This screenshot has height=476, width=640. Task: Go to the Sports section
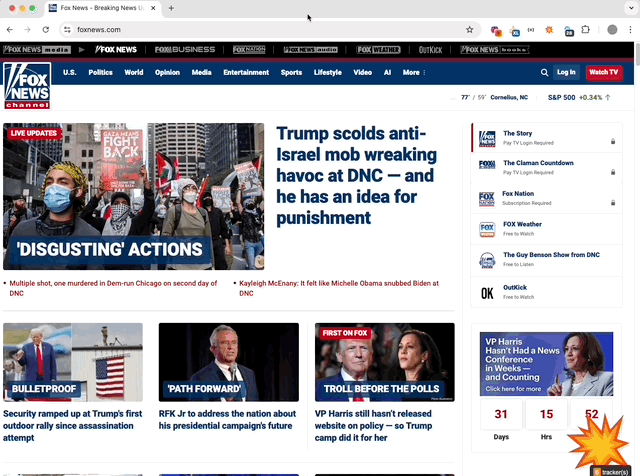(x=291, y=72)
